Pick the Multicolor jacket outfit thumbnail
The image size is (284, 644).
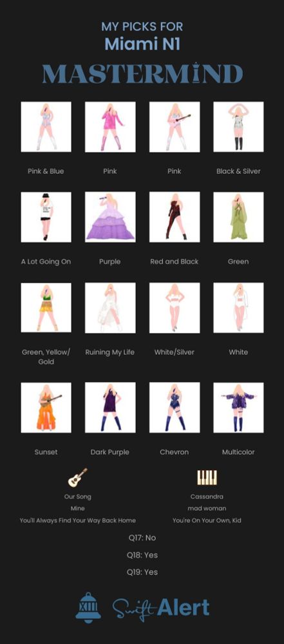point(238,408)
